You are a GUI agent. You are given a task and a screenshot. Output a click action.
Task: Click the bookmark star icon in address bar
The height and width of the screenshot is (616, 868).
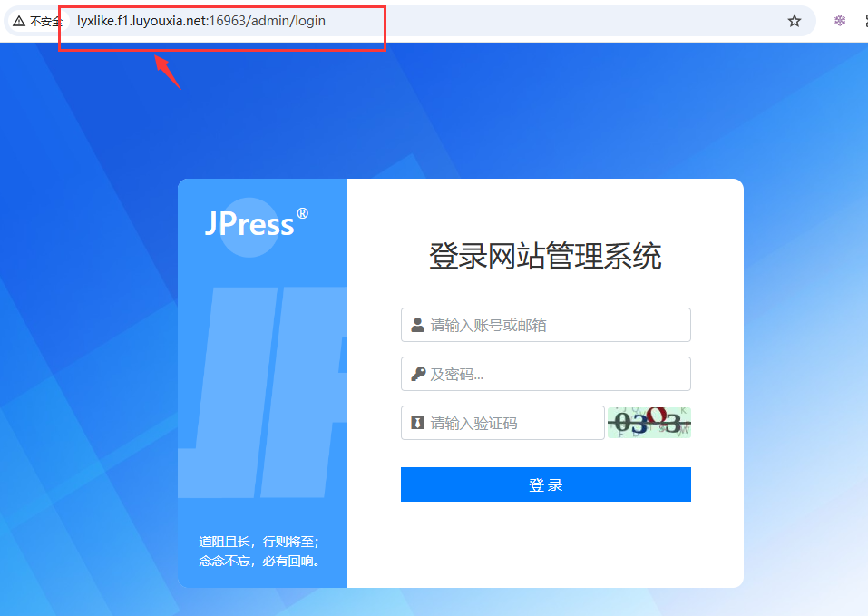click(795, 21)
